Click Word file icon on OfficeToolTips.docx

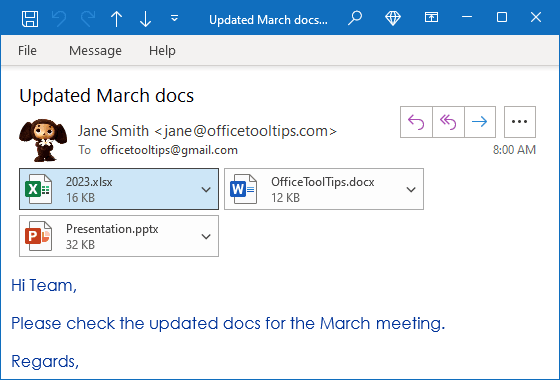click(243, 189)
